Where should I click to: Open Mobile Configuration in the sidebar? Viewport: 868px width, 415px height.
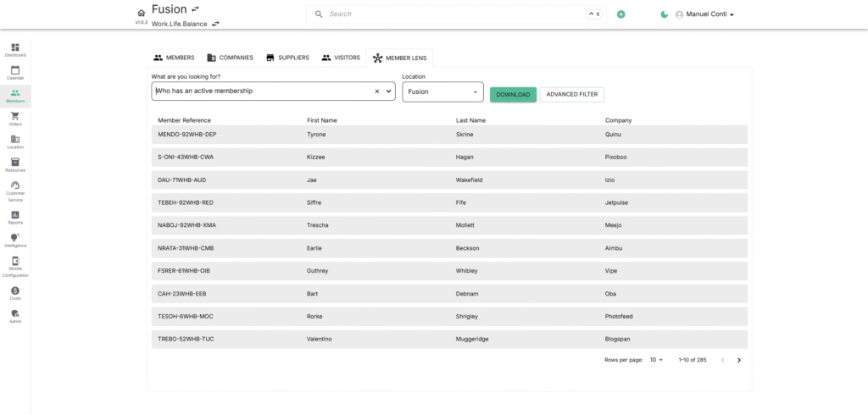[15, 267]
